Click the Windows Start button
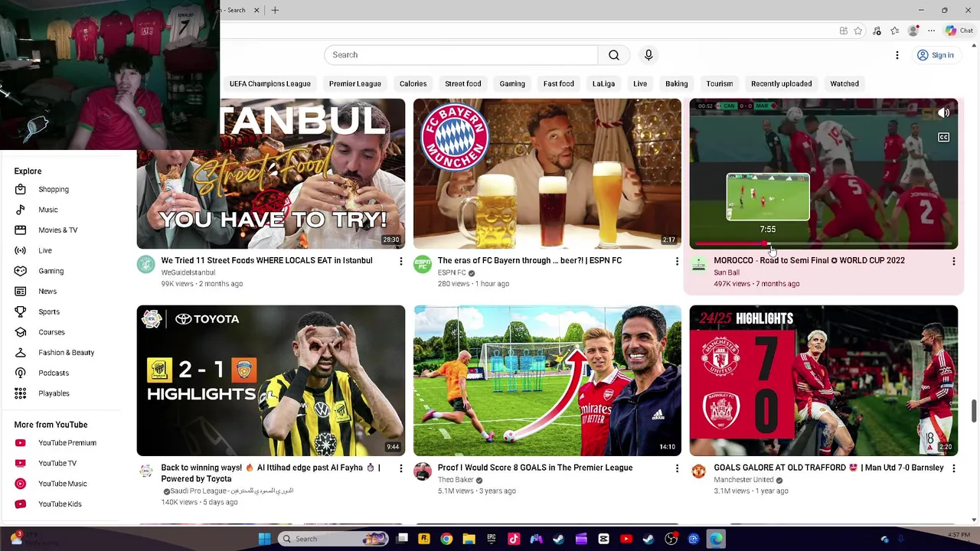The image size is (980, 551). coord(264,539)
